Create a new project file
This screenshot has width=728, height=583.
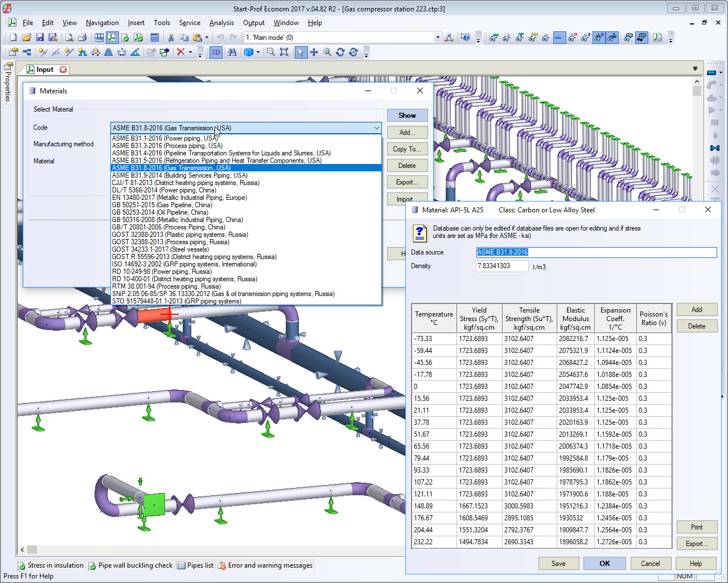13,38
